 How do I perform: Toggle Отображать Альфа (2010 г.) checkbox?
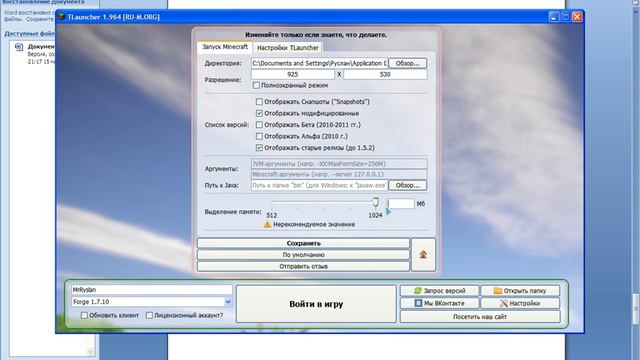coord(259,136)
